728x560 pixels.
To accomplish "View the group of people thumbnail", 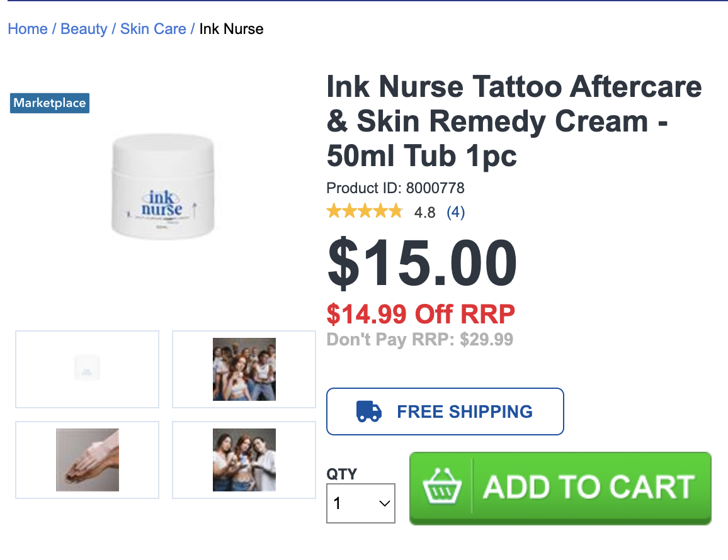I will pyautogui.click(x=244, y=369).
